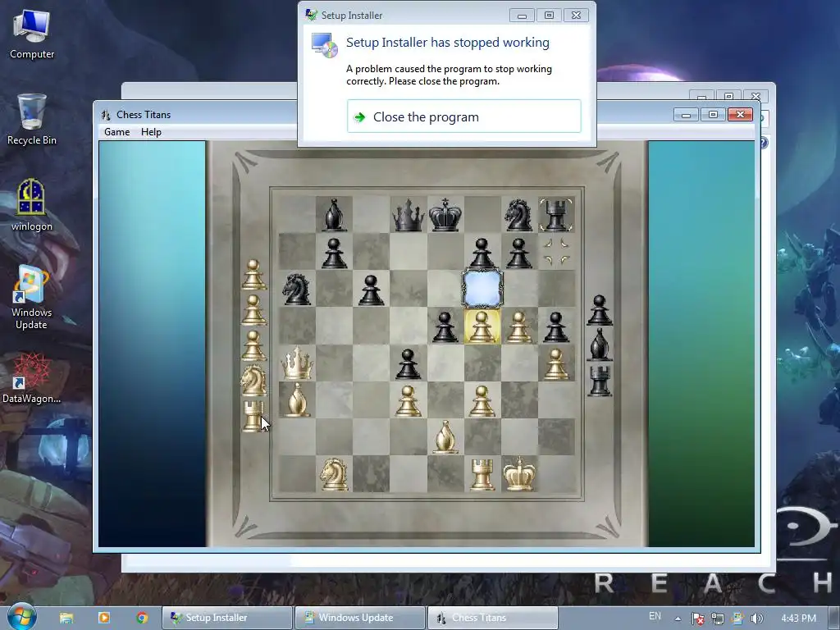This screenshot has width=840, height=630.
Task: Open the Computer desktop icon
Action: (x=32, y=34)
